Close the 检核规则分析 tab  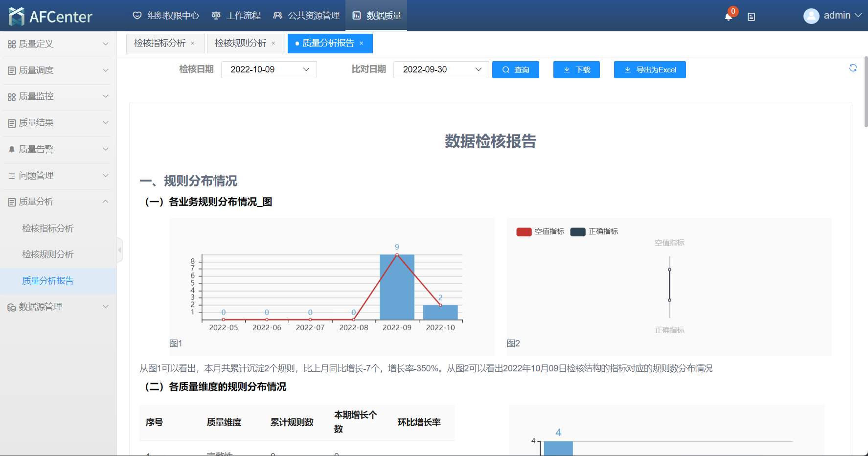(x=274, y=44)
